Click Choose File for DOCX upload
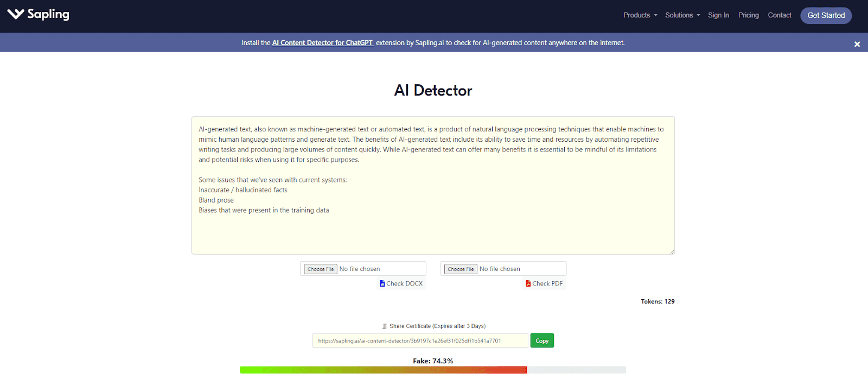This screenshot has height=386, width=868. 321,269
